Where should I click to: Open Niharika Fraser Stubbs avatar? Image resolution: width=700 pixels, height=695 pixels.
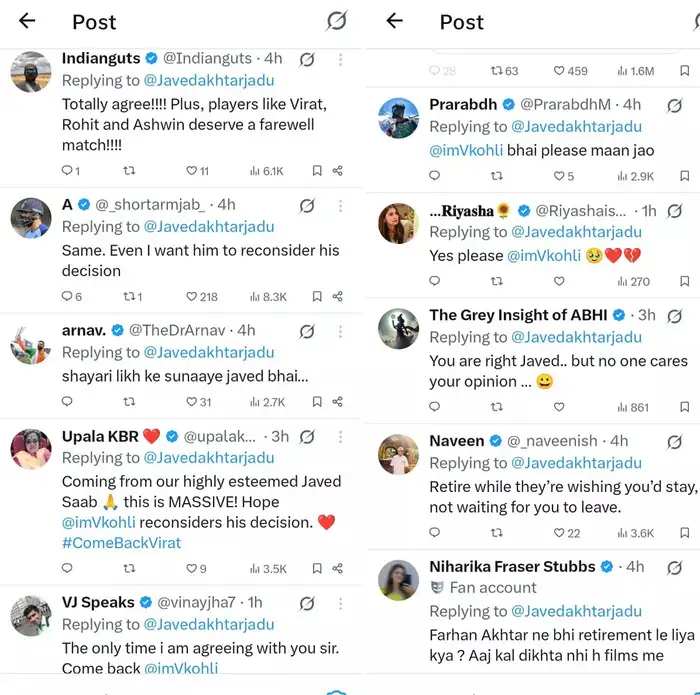pos(398,581)
